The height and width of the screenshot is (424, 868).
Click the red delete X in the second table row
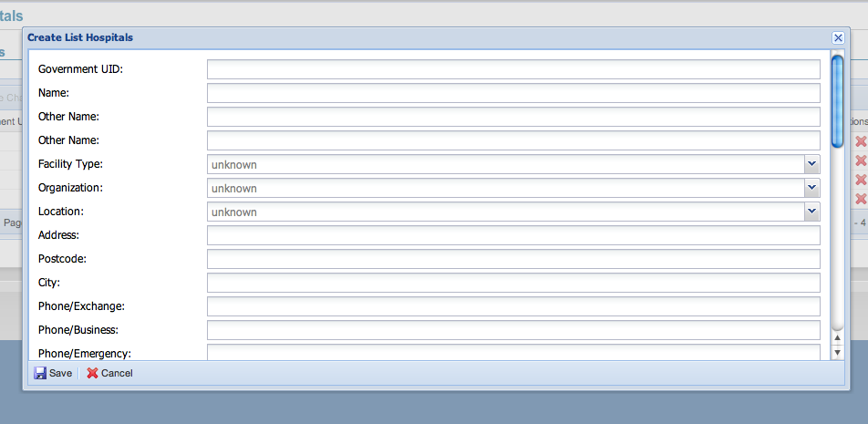[x=860, y=160]
